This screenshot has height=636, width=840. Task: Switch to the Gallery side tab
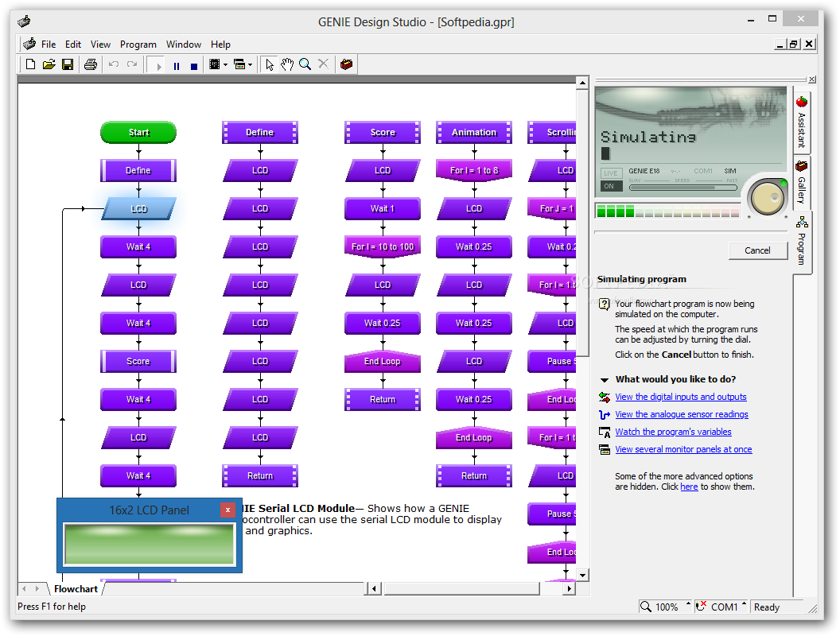[802, 183]
